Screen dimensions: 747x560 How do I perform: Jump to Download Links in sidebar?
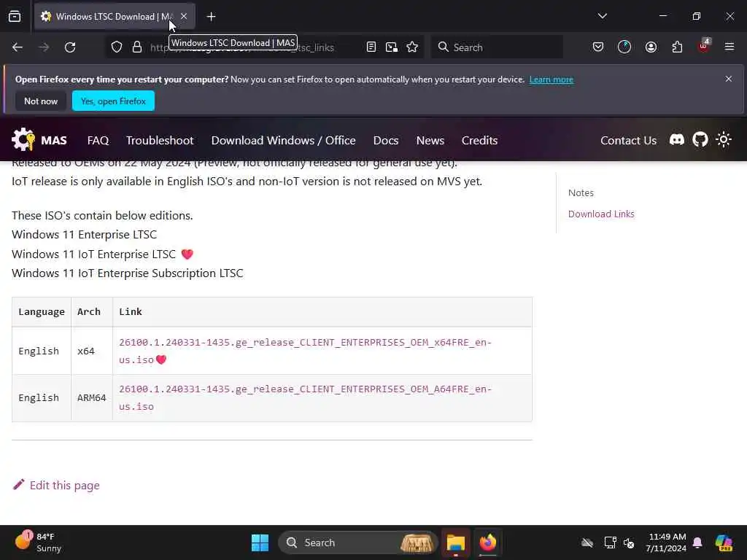click(601, 214)
